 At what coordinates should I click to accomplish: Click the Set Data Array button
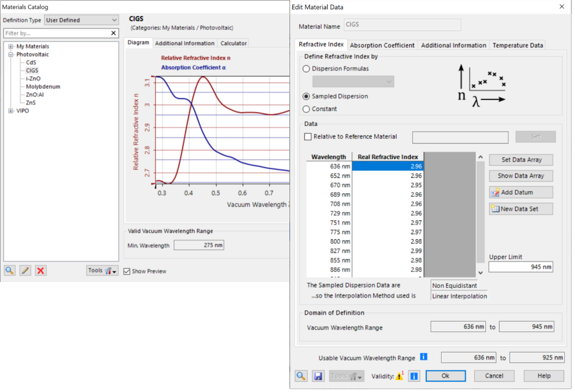(x=521, y=160)
